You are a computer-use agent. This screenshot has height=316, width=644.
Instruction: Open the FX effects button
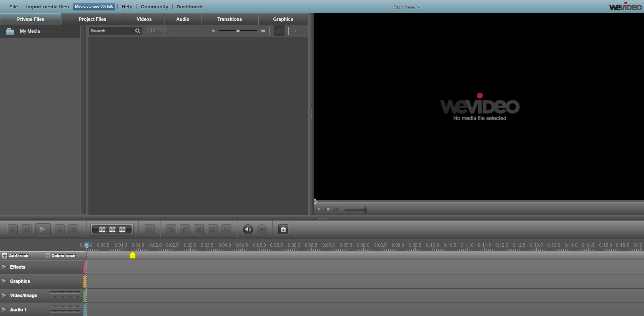(x=226, y=230)
